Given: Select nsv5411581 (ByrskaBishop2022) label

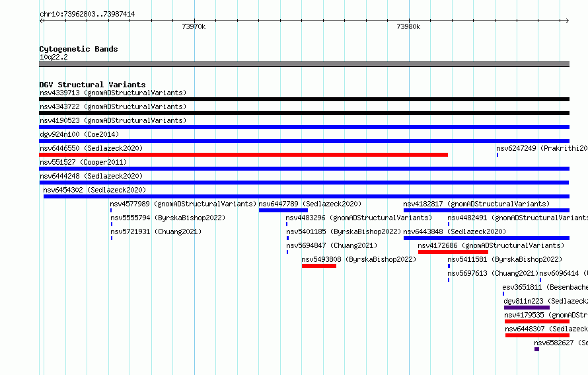Looking at the screenshot, I should click(505, 259).
